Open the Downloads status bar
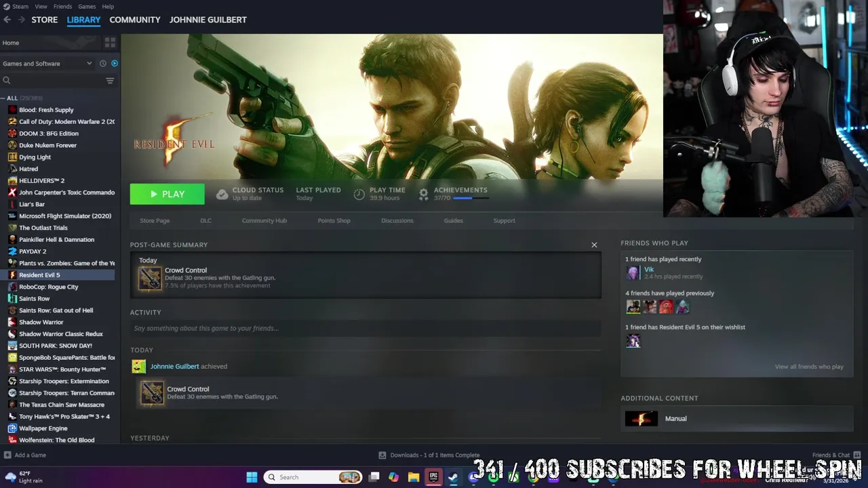 click(429, 455)
